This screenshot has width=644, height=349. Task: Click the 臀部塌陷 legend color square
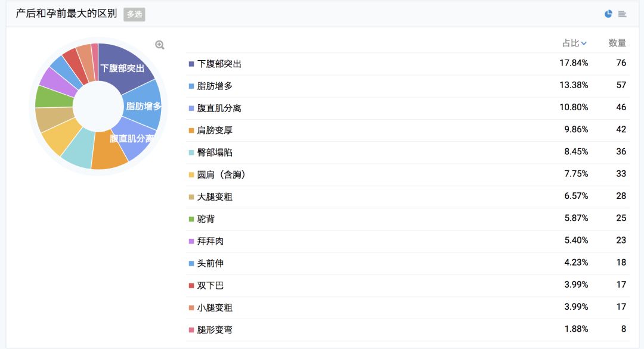(191, 152)
